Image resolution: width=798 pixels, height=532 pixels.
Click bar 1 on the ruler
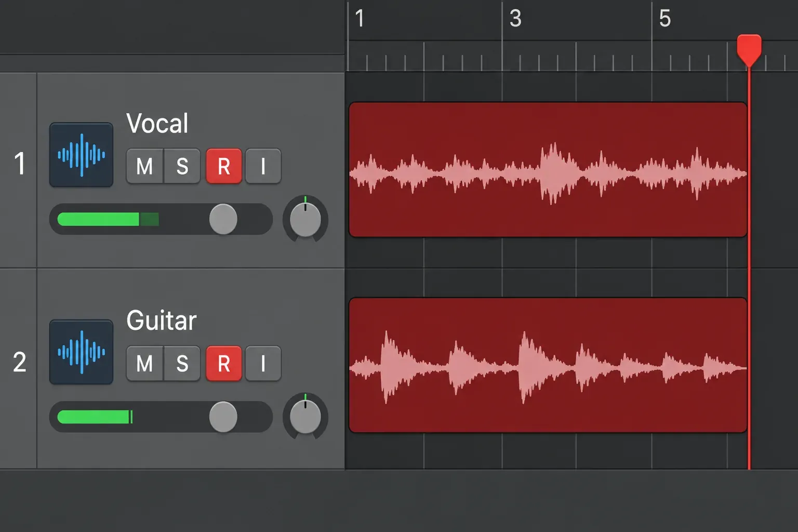coord(360,18)
